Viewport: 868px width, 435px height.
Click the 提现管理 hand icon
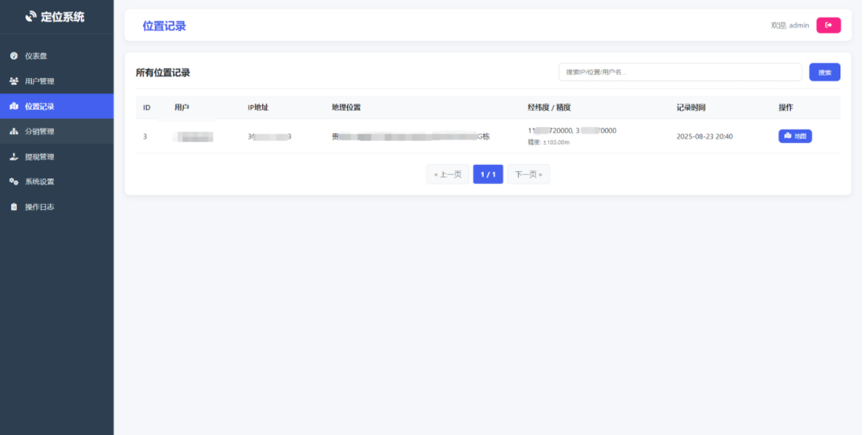point(14,157)
